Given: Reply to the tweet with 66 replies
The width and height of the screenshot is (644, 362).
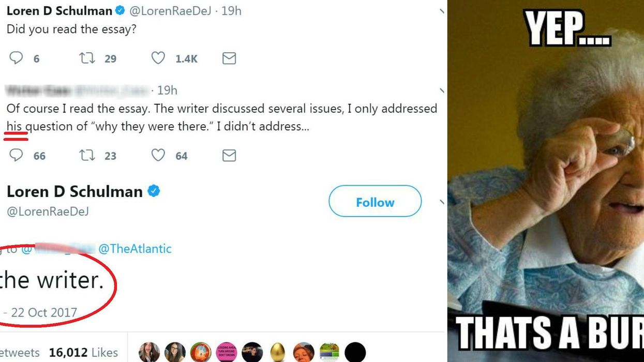Looking at the screenshot, I should (17, 155).
